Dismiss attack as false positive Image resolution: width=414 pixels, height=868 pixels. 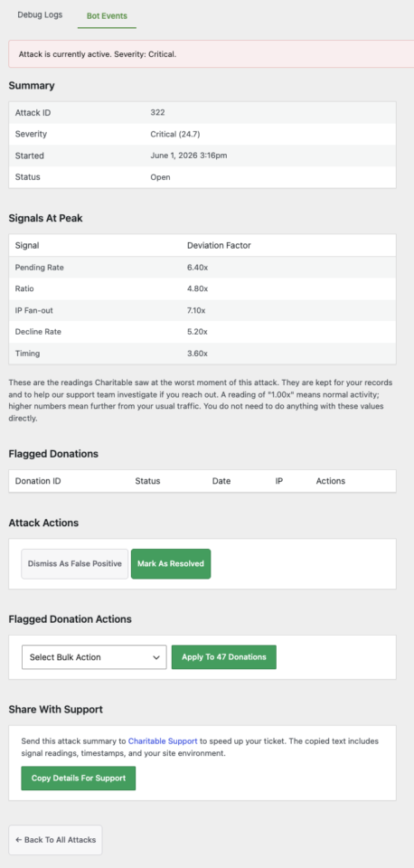pos(75,563)
